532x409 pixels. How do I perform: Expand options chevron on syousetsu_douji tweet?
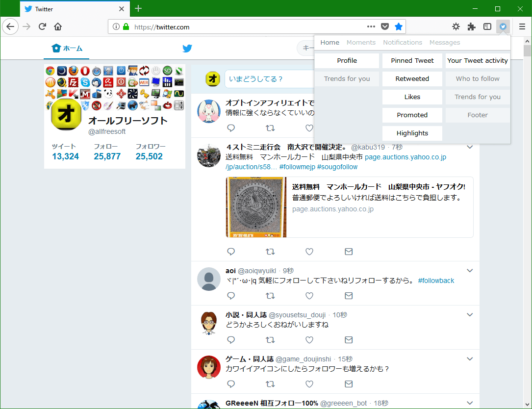click(x=470, y=315)
